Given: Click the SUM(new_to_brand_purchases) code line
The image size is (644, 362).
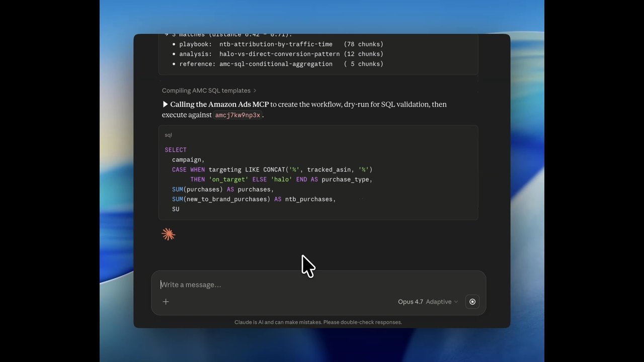Looking at the screenshot, I should coord(254,199).
